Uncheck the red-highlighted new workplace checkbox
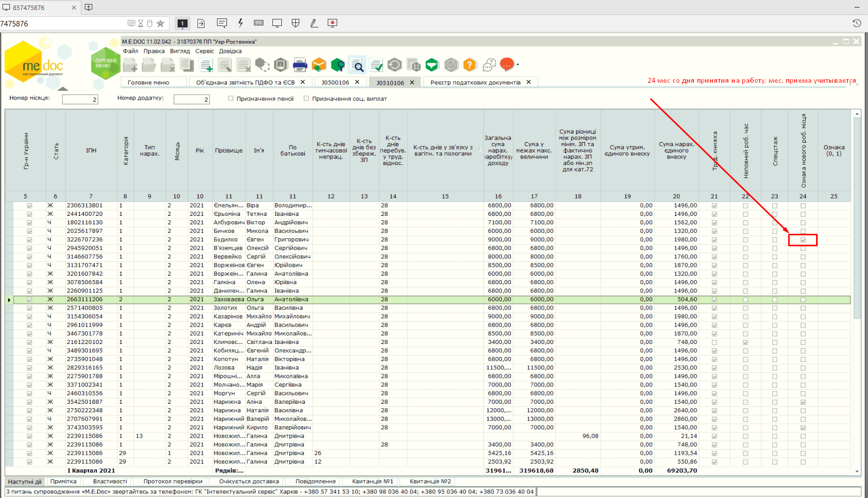The image size is (868, 498). 803,240
